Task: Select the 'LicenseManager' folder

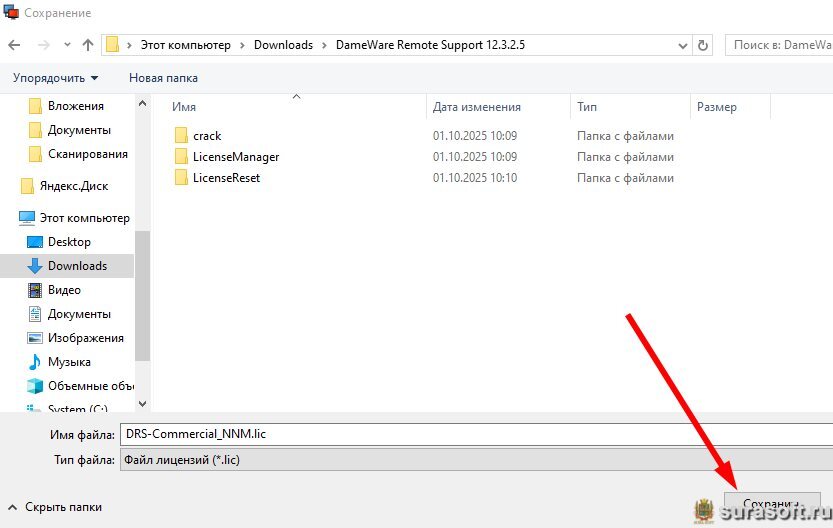Action: click(x=236, y=157)
